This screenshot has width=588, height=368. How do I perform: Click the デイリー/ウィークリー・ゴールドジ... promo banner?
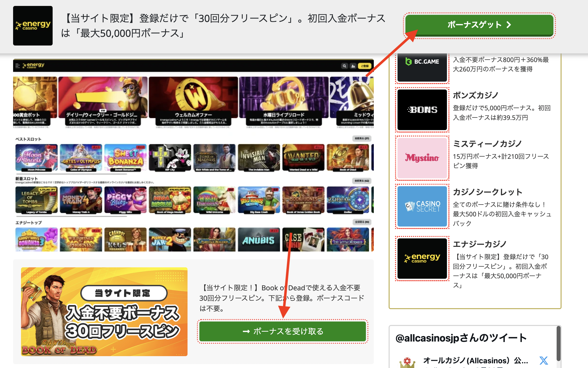103,102
